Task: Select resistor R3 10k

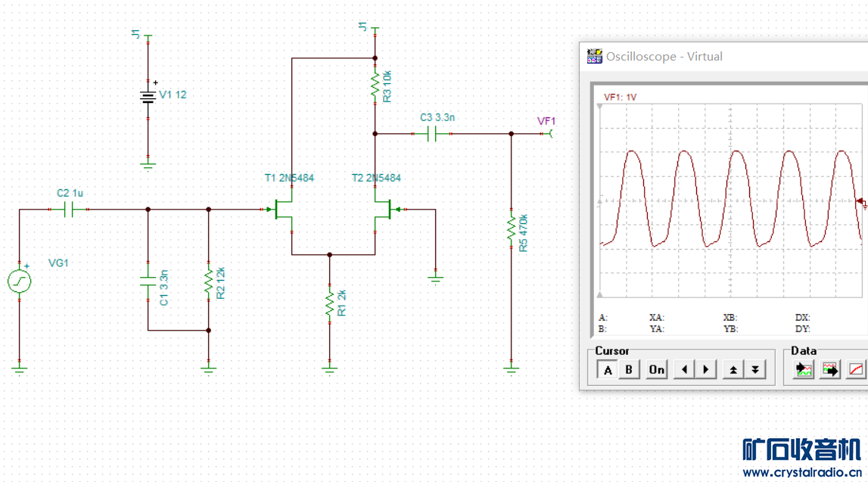Action: point(375,88)
